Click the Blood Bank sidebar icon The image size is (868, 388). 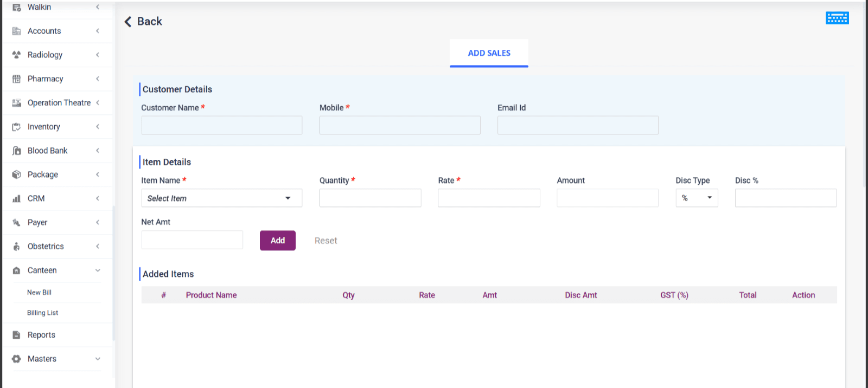[16, 151]
